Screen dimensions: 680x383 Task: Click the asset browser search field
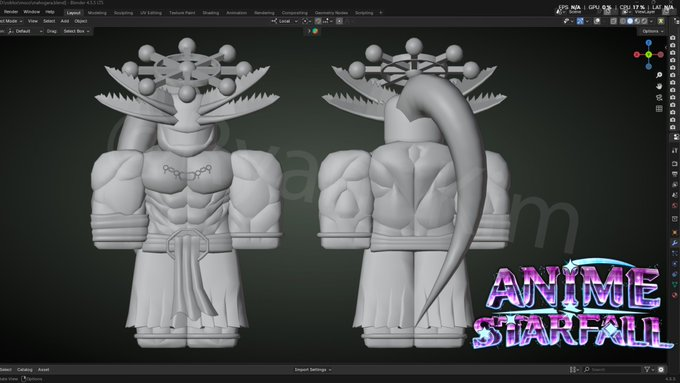611,370
